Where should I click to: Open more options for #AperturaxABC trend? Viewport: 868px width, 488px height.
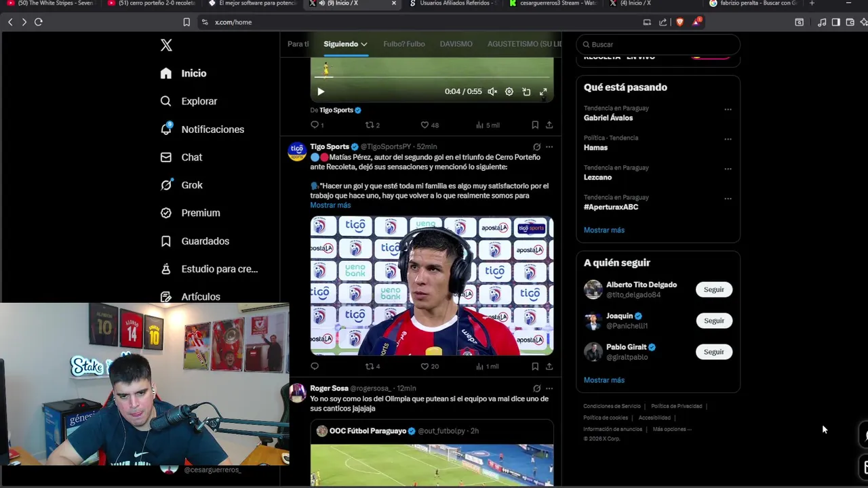point(728,199)
